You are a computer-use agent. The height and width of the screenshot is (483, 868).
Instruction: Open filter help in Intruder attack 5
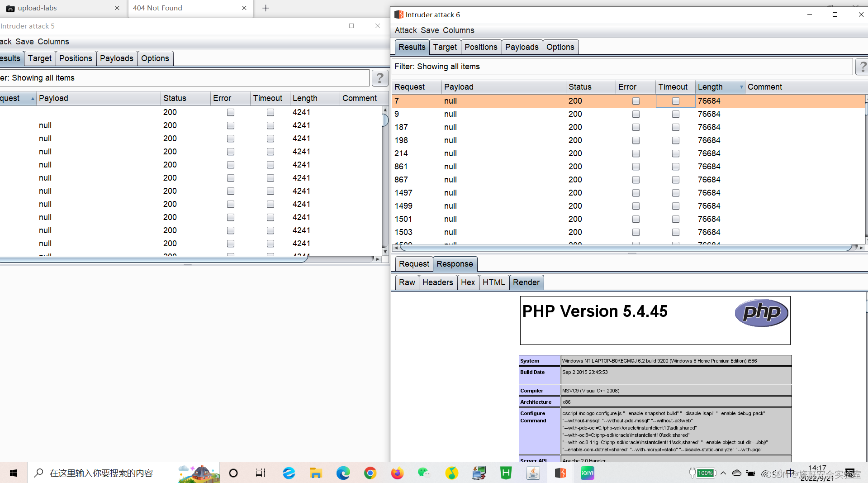point(380,78)
